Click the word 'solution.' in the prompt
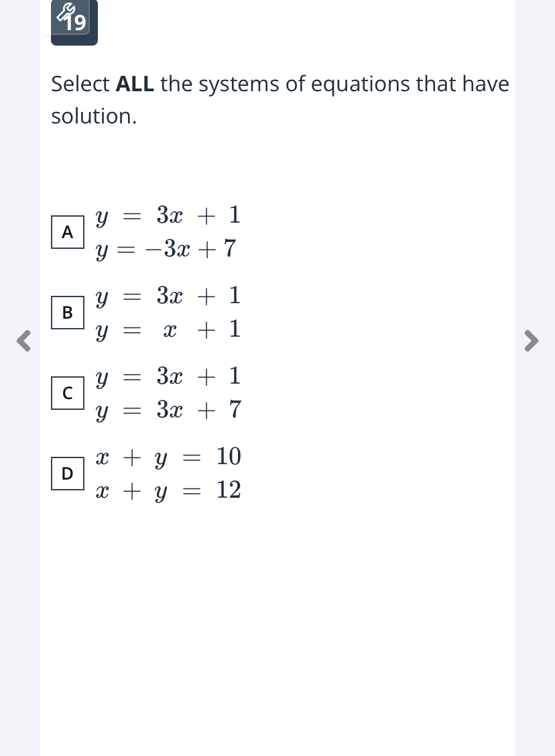This screenshot has width=555, height=756. (94, 116)
